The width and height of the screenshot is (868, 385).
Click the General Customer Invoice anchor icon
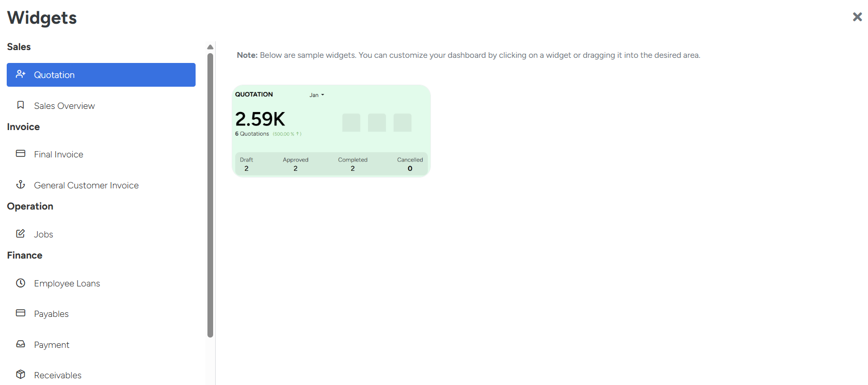point(21,184)
